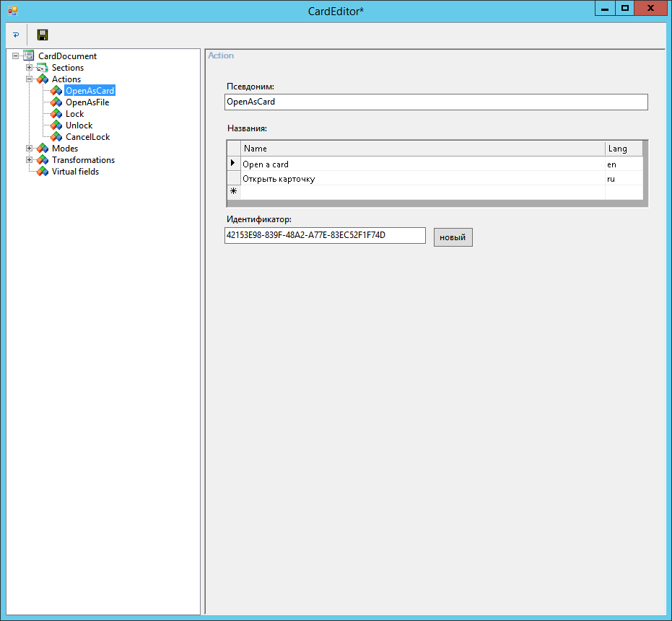Click the cubes icon beside Unlock
This screenshot has width=672, height=621.
(56, 125)
